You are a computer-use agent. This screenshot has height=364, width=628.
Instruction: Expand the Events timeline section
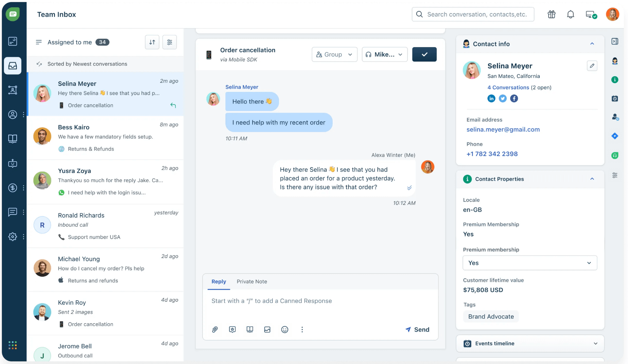pos(596,343)
